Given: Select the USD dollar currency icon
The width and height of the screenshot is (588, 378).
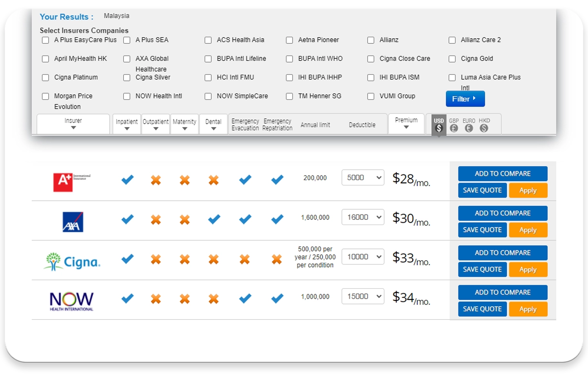Looking at the screenshot, I should click(x=439, y=128).
